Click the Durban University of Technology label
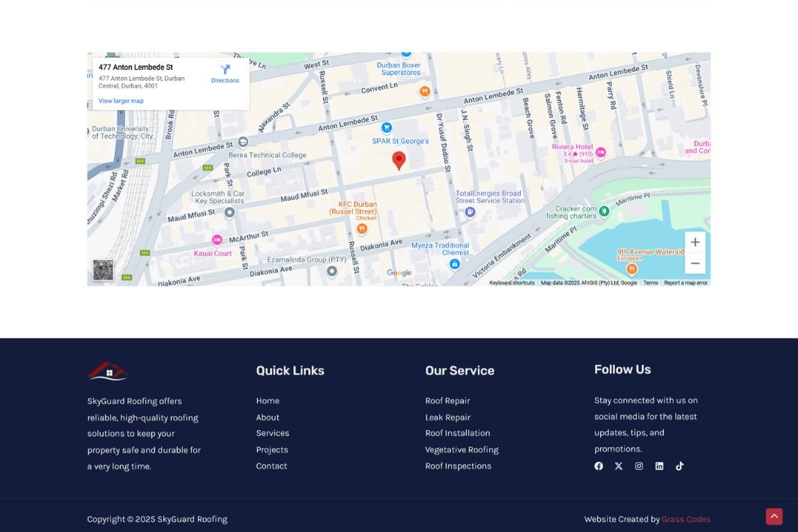The image size is (798, 532). [x=123, y=133]
